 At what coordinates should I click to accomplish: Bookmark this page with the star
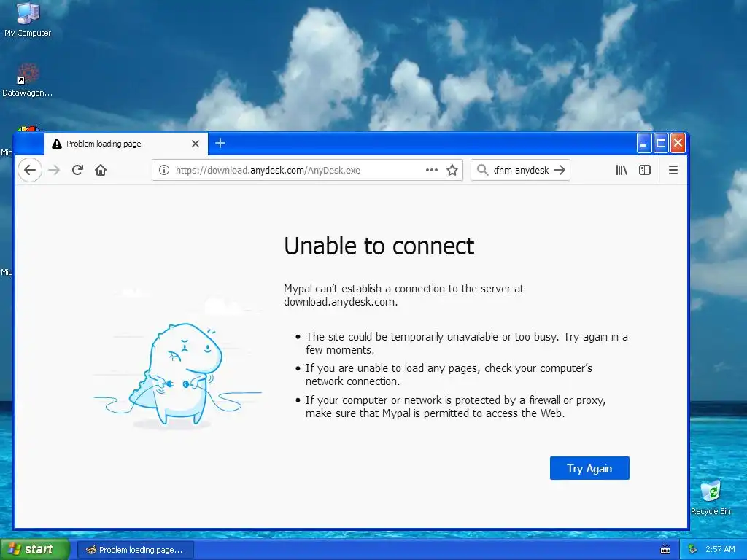point(452,170)
